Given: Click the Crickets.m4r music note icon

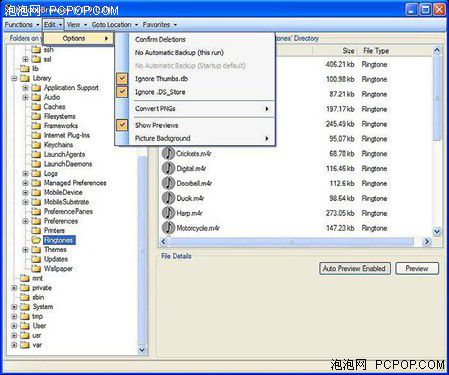Looking at the screenshot, I should (168, 153).
